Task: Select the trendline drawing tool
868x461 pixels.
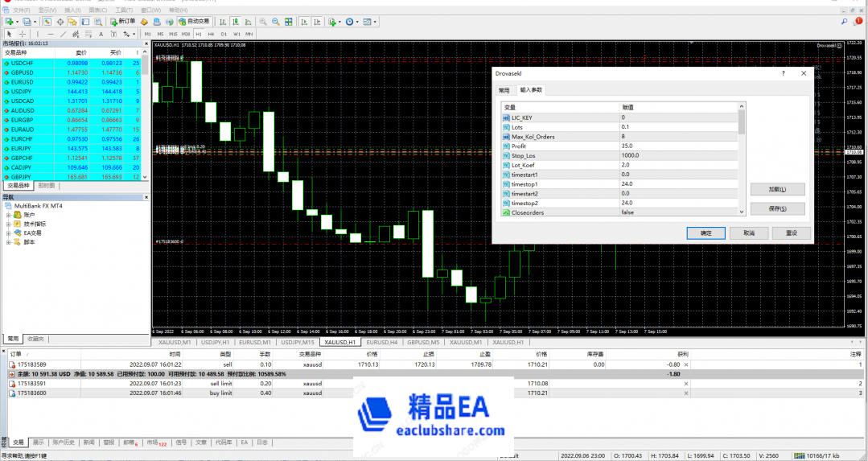Action: 64,35
